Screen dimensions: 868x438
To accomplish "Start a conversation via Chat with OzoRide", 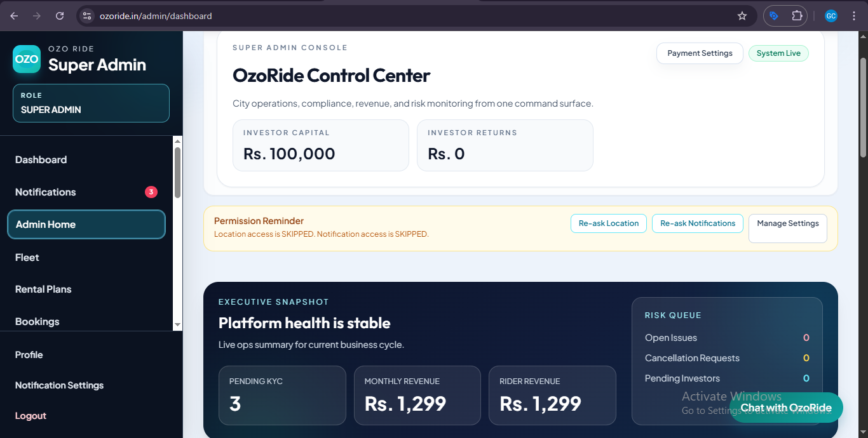I will click(x=787, y=408).
